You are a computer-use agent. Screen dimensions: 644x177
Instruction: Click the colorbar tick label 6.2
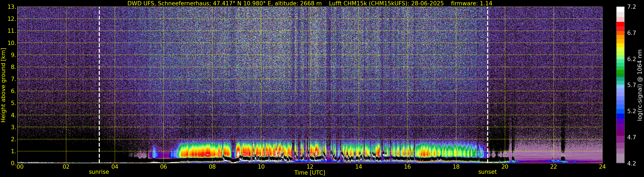click(x=632, y=59)
